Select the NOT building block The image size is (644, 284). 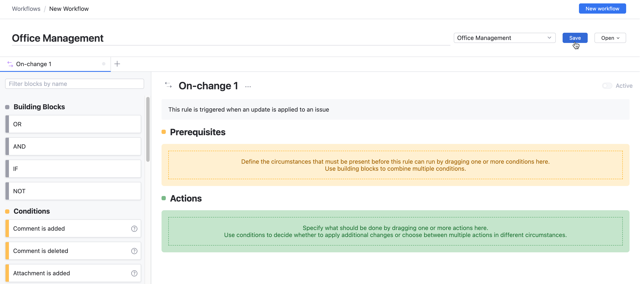pos(73,191)
